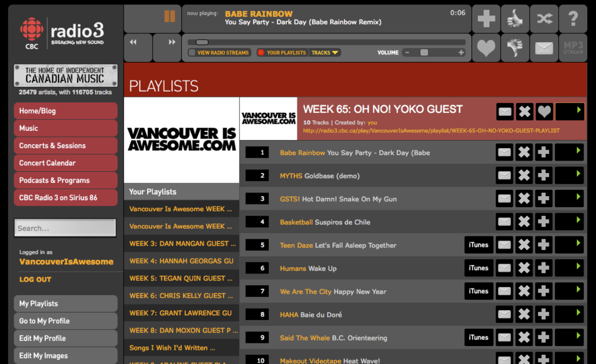Play the WEEK 65 playlist from its header
This screenshot has height=364, width=596.
pyautogui.click(x=570, y=112)
